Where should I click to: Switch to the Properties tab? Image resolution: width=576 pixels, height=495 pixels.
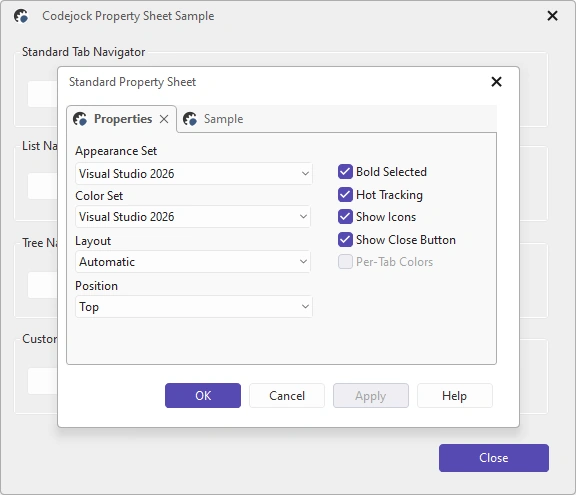click(x=123, y=119)
